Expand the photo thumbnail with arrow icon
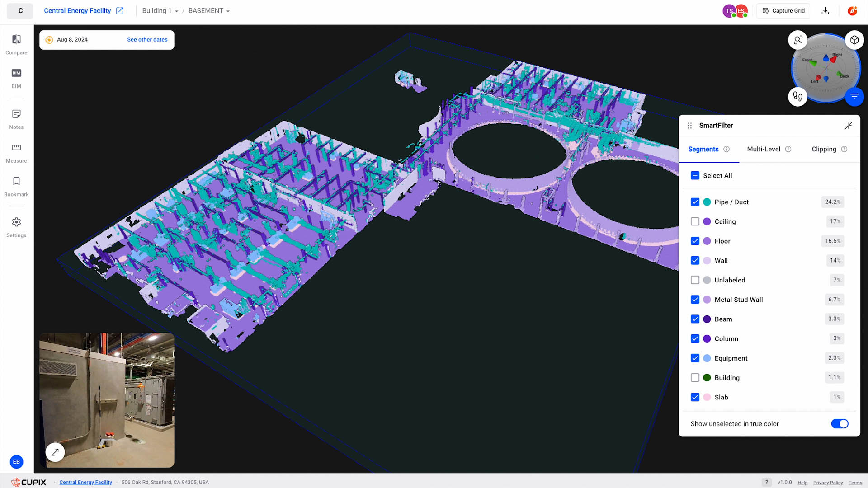 [x=55, y=452]
